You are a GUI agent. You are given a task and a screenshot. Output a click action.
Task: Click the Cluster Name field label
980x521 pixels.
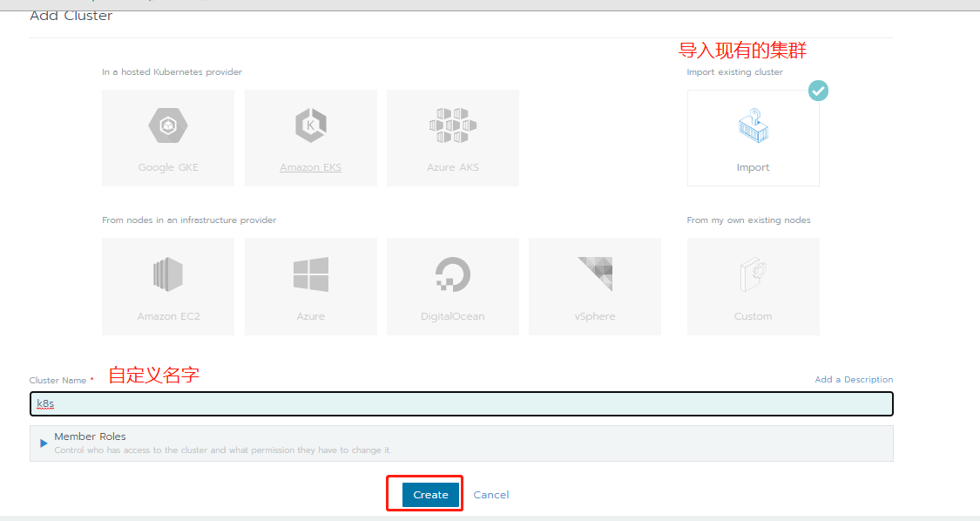coord(57,380)
